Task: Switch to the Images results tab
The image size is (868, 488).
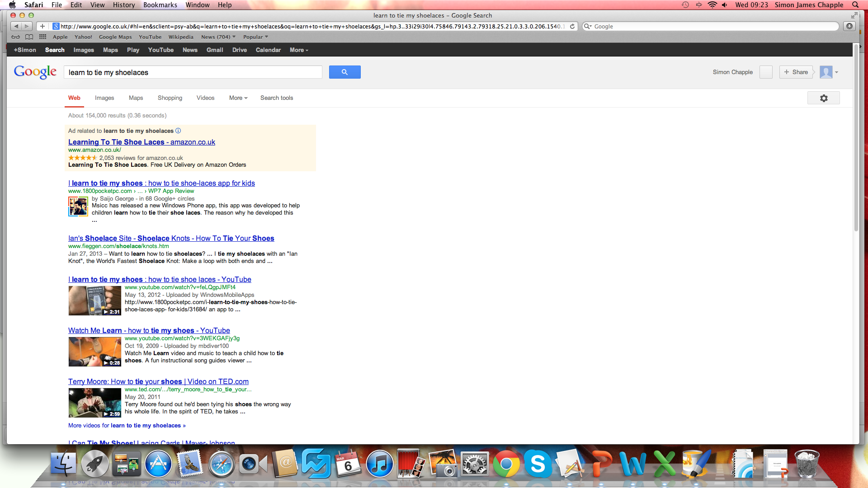Action: [x=104, y=98]
